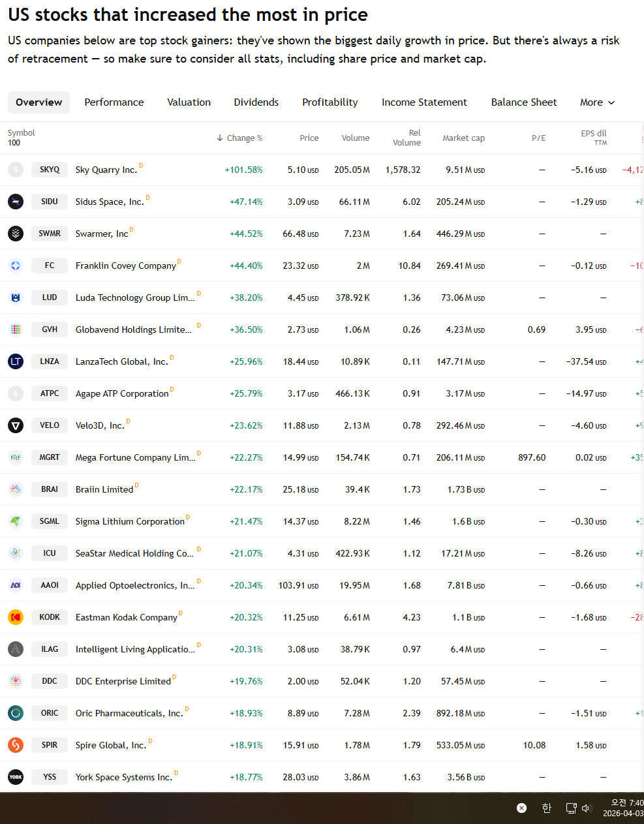Click the Sigma Lithium logo icon
The image size is (644, 824).
(16, 521)
